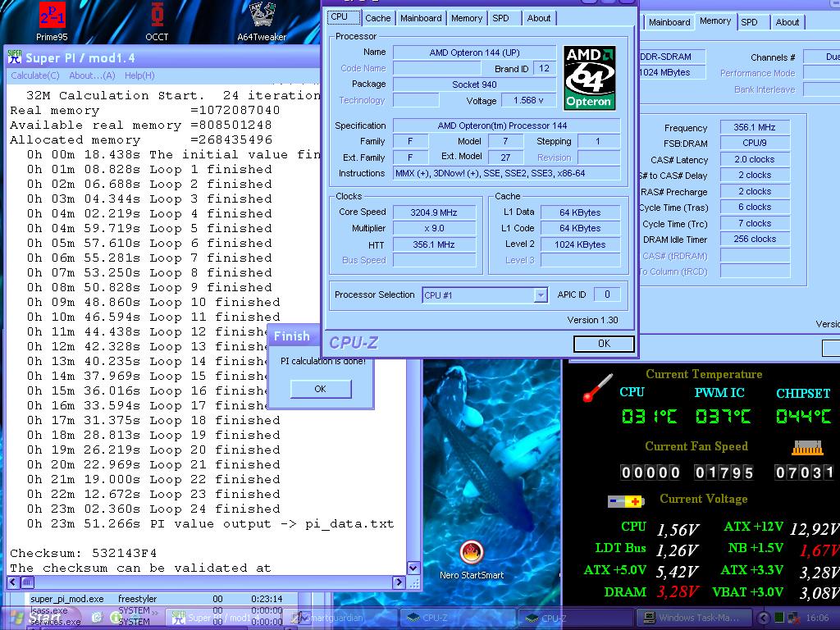Screen dimensions: 840x630
Task: Switch to the Cache tab in CPU-Z
Action: (377, 18)
